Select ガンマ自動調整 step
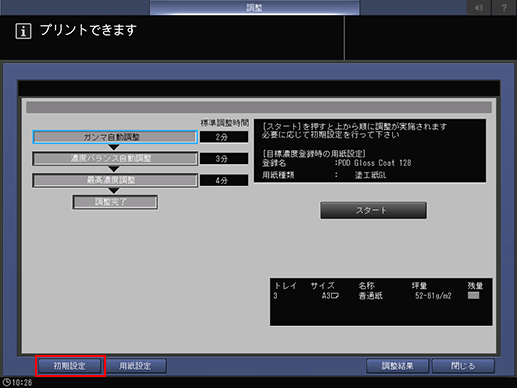 point(115,137)
